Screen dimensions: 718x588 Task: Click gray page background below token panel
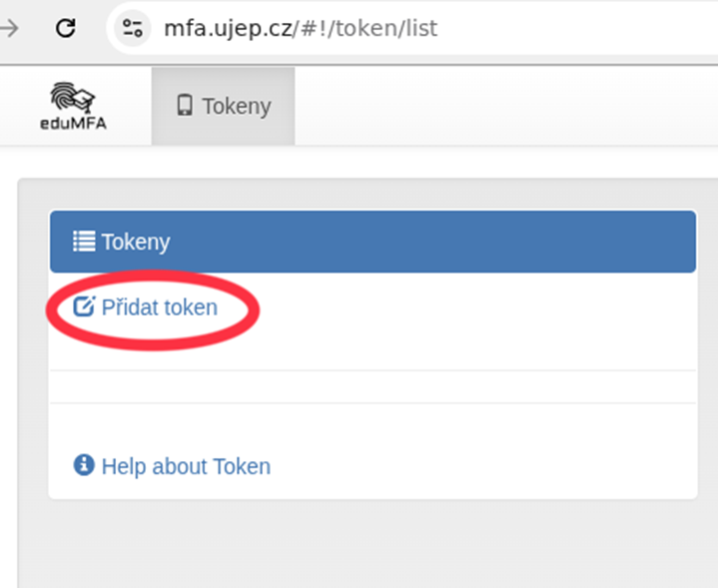372,544
